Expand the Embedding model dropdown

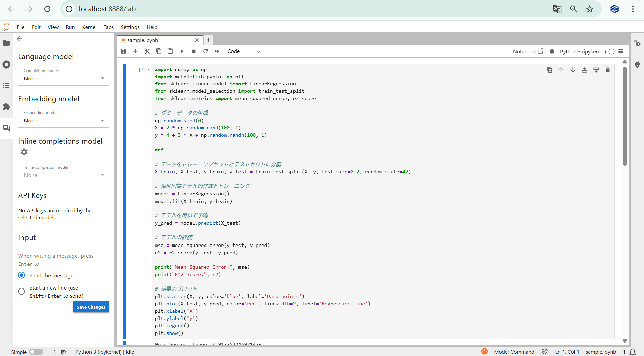coord(64,120)
